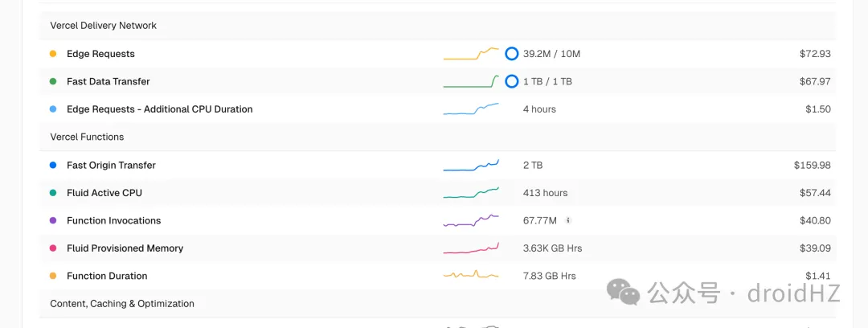Click the Additional CPU Duration sparkline chart
The image size is (868, 328).
(x=471, y=109)
